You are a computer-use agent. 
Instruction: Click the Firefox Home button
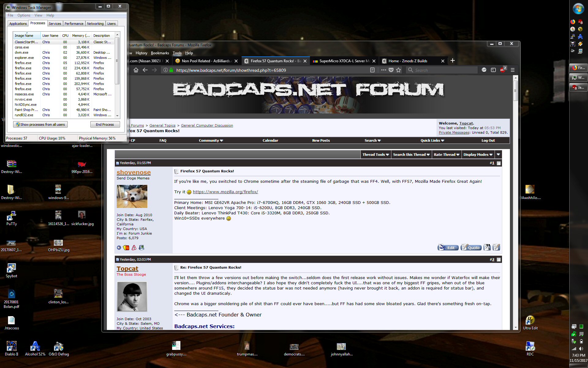pos(136,70)
